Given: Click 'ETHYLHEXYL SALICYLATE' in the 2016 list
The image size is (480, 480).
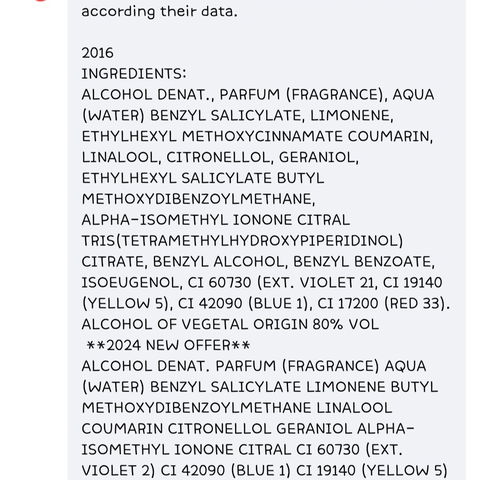Looking at the screenshot, I should (177, 178).
